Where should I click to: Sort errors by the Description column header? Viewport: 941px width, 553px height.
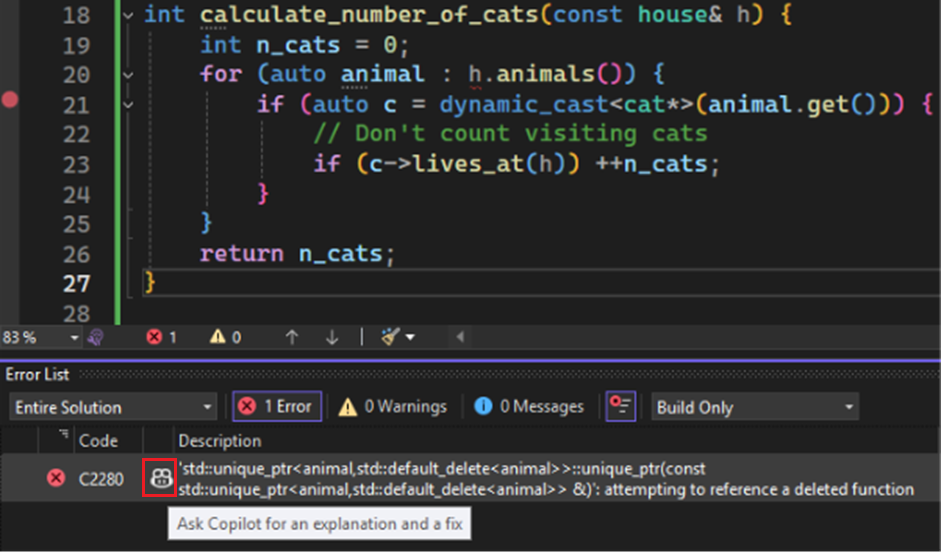(219, 441)
